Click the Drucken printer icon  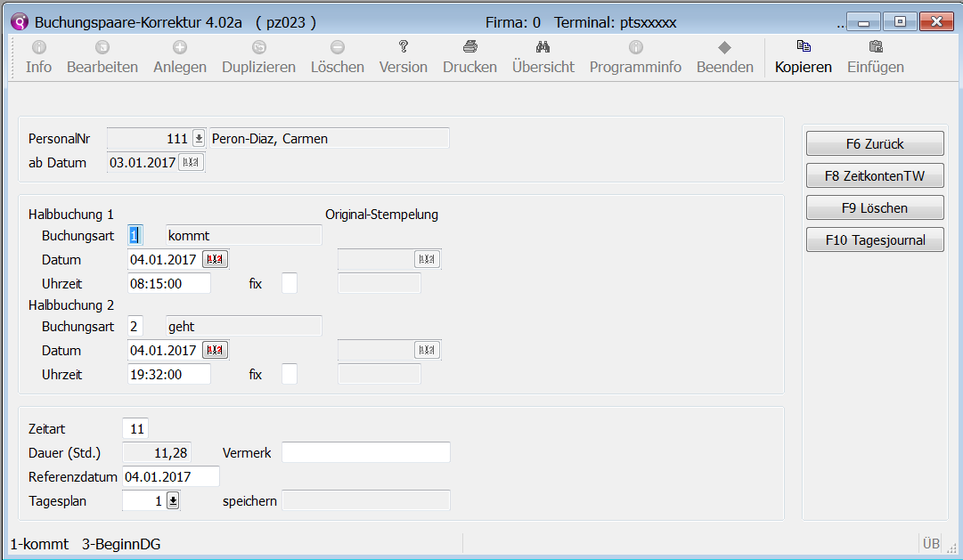tap(469, 47)
